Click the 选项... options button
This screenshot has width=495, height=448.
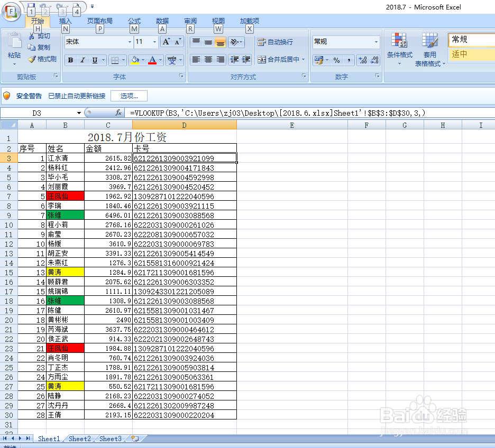pyautogui.click(x=129, y=96)
